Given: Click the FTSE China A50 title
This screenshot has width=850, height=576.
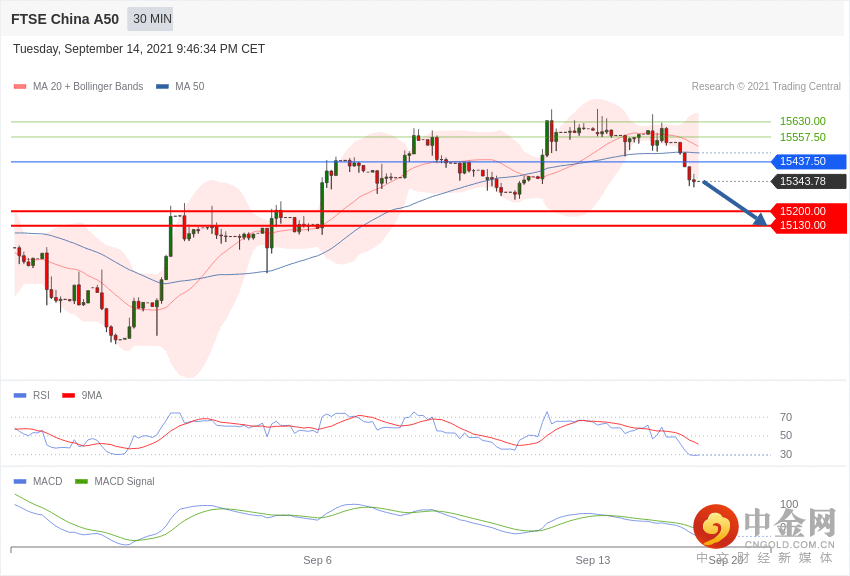Looking at the screenshot, I should [65, 20].
